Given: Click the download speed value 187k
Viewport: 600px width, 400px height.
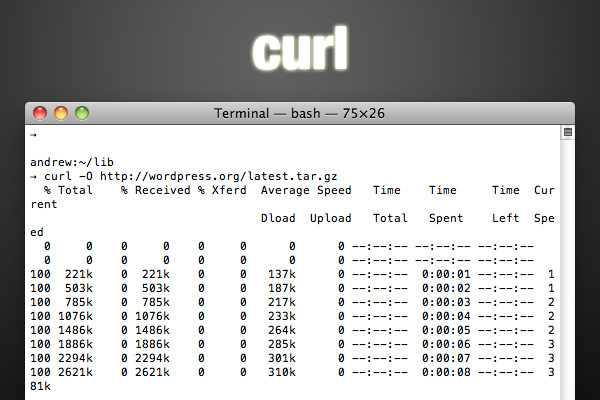Looking at the screenshot, I should 282,288.
